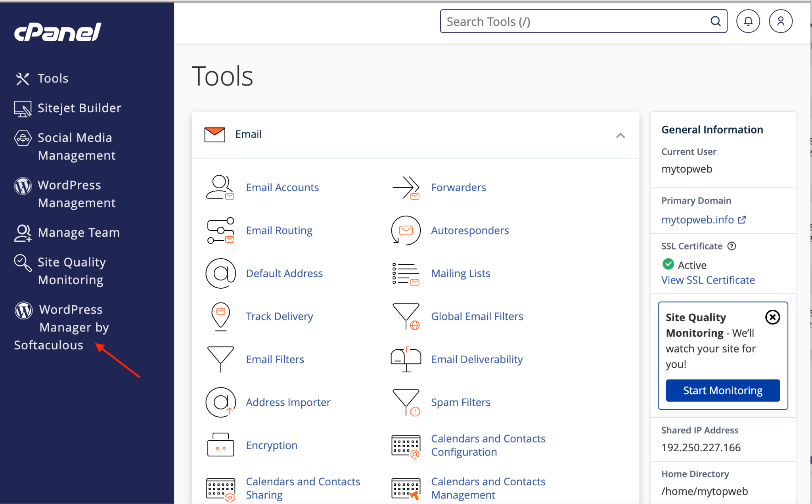Click the Autoresponders icon
812x504 pixels.
click(406, 230)
